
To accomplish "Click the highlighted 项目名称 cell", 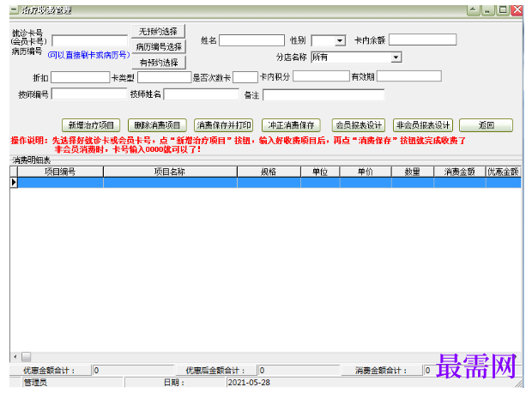I will (x=170, y=183).
